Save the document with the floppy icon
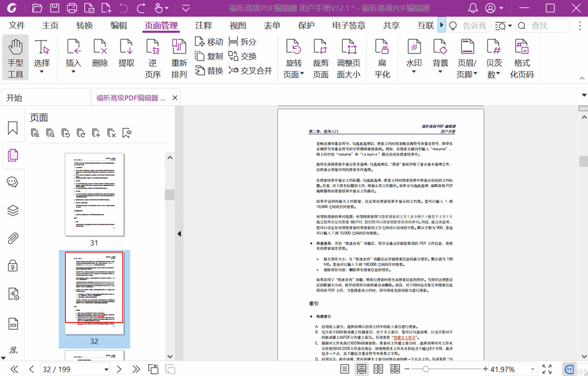The image size is (588, 376). [55, 8]
